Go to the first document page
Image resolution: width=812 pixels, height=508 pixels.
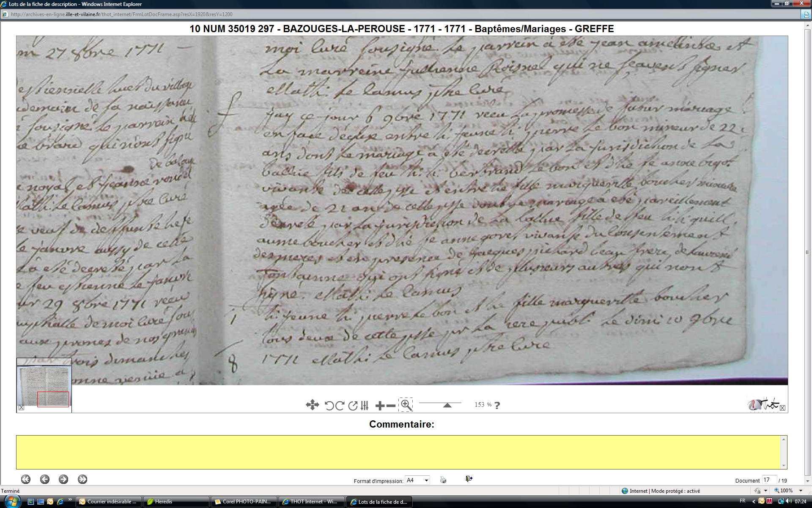tap(26, 479)
